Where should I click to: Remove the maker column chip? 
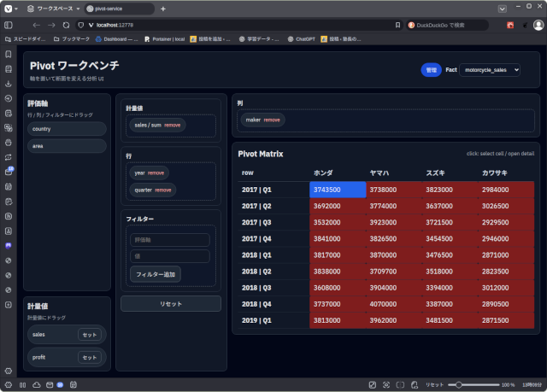tap(272, 120)
